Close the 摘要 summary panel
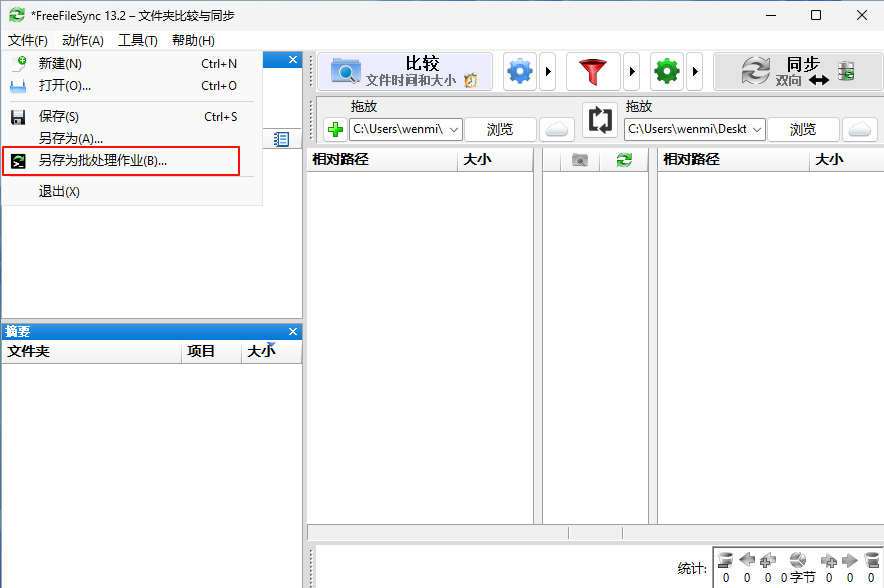The width and height of the screenshot is (884, 588). (x=293, y=332)
